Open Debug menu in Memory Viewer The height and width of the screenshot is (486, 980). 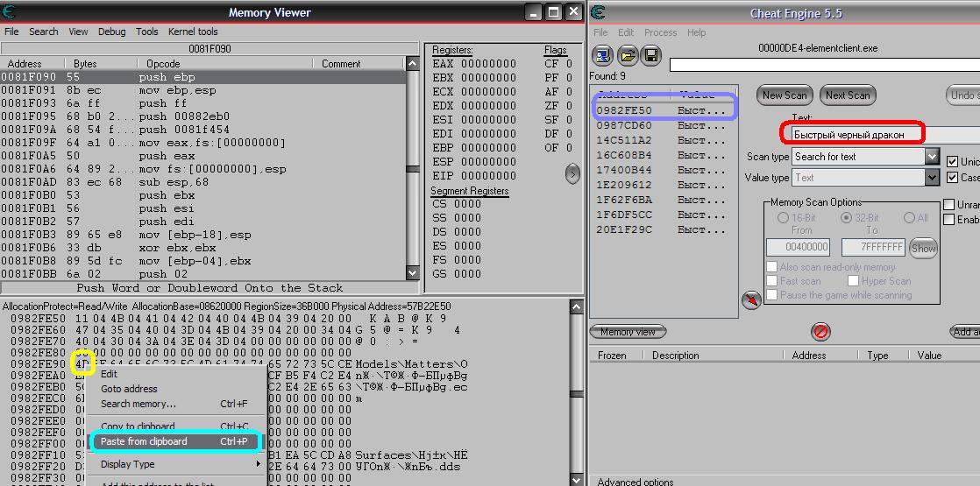(112, 32)
